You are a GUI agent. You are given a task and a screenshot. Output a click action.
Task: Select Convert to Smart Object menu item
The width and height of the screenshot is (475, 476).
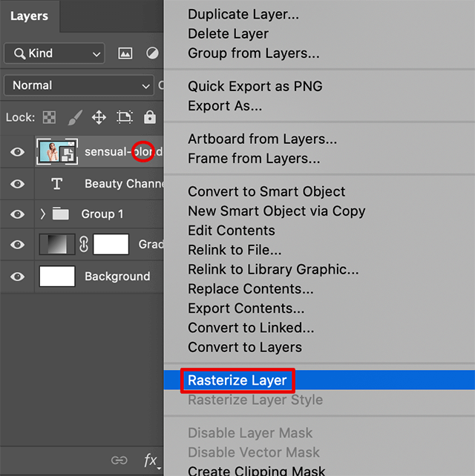click(x=266, y=191)
